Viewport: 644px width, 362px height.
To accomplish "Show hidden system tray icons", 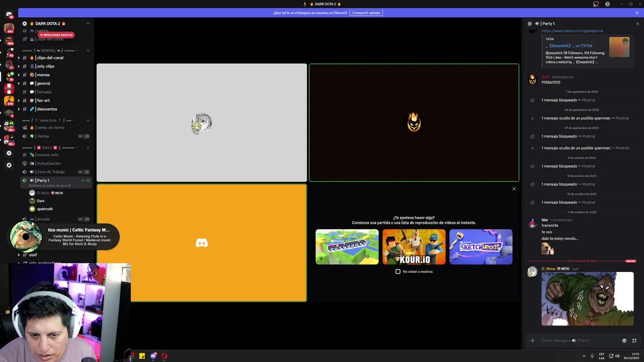I will [584, 356].
